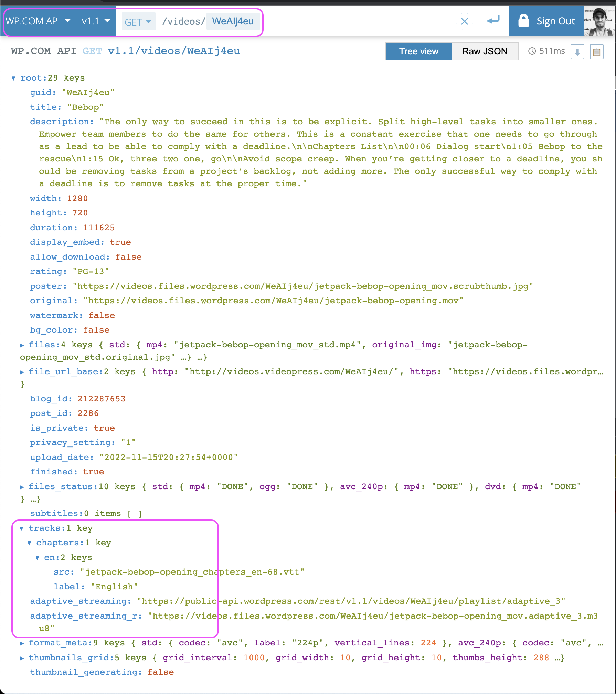Collapse the chapters 1 key node
This screenshot has height=694, width=616.
[x=30, y=543]
